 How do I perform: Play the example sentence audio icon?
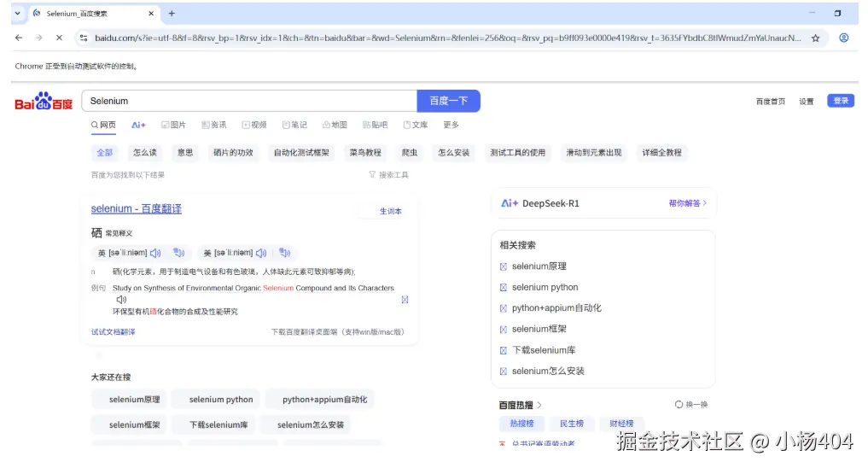click(x=122, y=300)
